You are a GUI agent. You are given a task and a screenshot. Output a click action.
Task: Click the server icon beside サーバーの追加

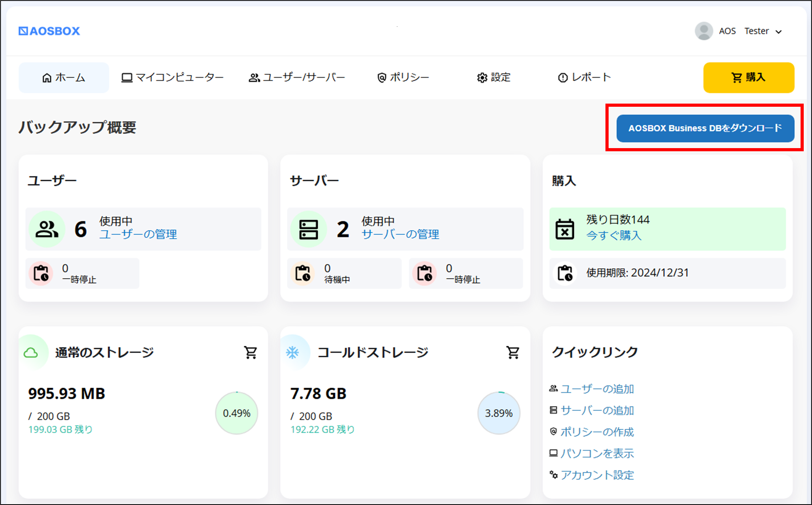click(x=553, y=410)
